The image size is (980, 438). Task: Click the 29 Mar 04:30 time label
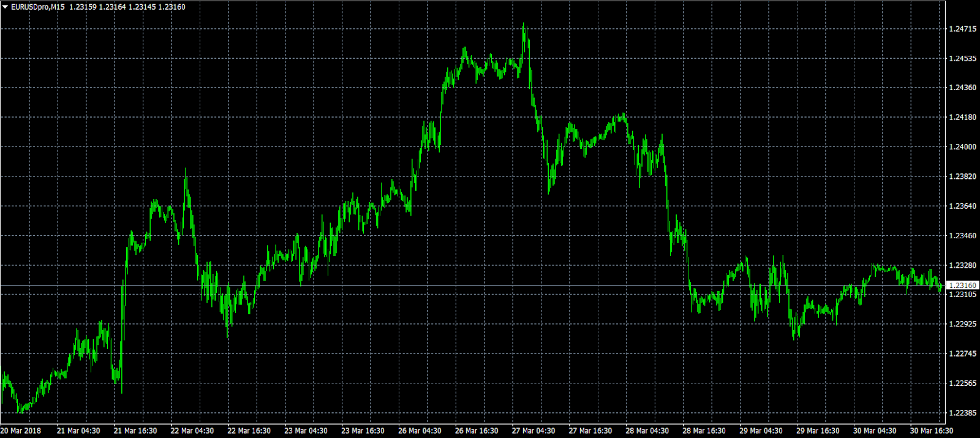761,431
